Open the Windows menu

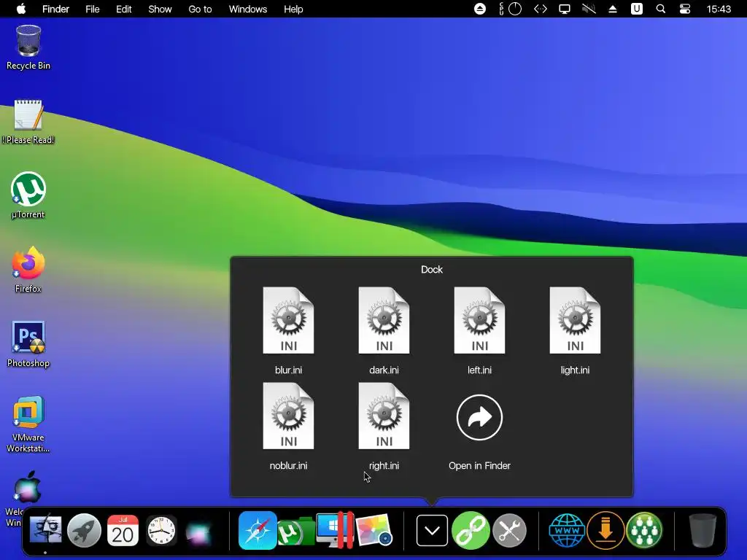tap(248, 9)
